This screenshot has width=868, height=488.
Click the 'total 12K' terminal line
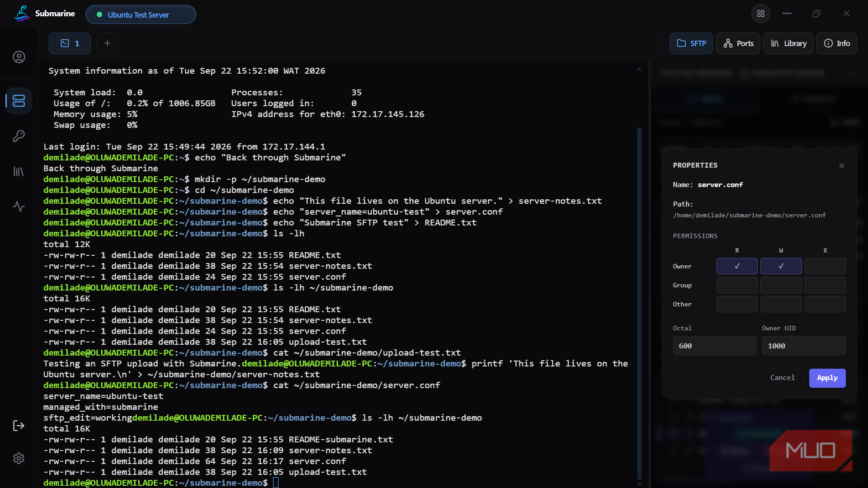click(67, 244)
